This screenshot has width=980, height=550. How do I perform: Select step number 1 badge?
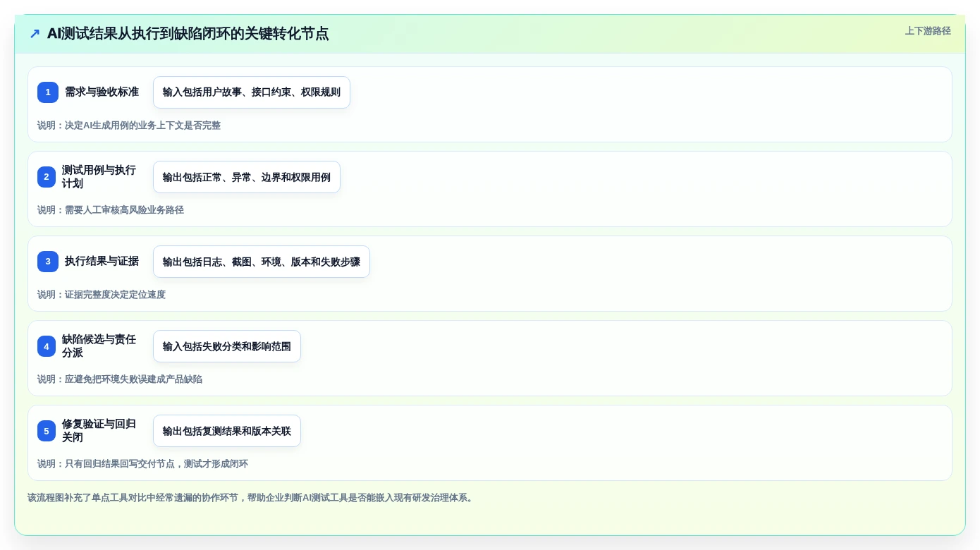pos(48,92)
